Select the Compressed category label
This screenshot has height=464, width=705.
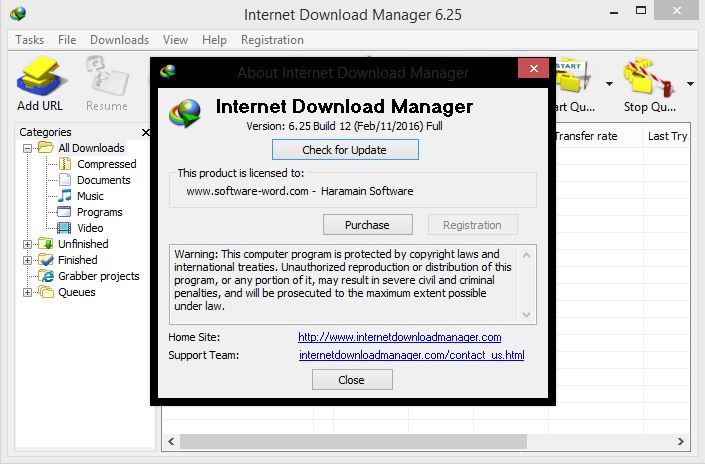(x=107, y=164)
